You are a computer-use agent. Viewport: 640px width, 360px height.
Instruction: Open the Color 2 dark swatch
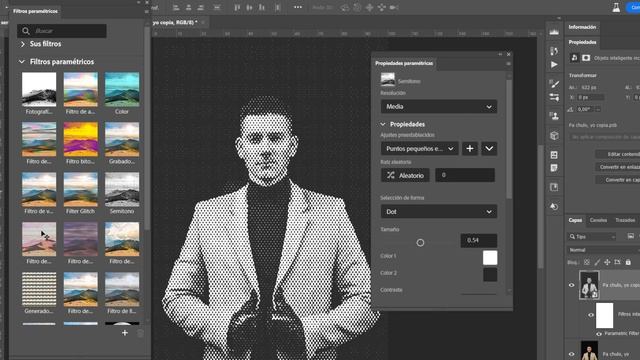click(490, 275)
